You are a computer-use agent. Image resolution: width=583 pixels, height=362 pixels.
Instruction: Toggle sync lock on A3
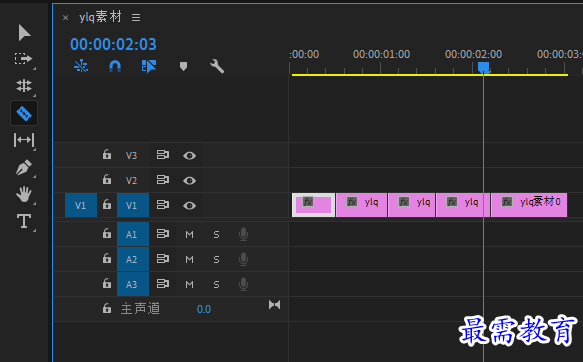(162, 283)
